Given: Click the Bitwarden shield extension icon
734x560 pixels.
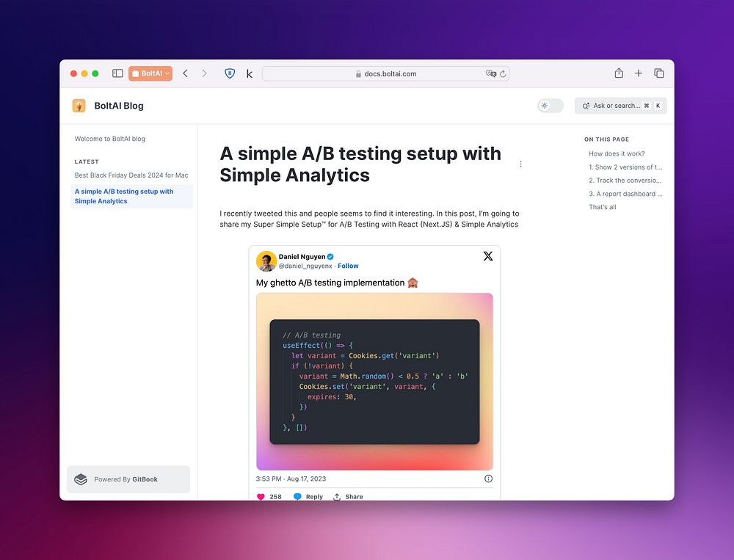Looking at the screenshot, I should click(x=230, y=73).
